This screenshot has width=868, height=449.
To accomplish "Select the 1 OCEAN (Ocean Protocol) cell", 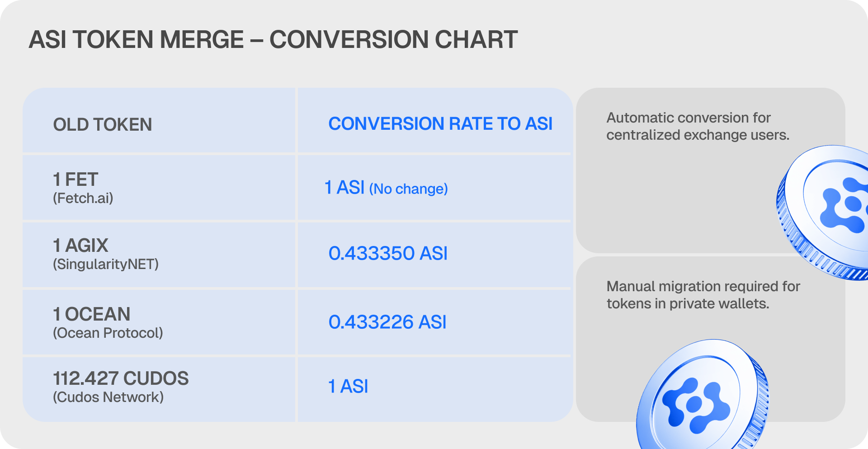I will [159, 322].
